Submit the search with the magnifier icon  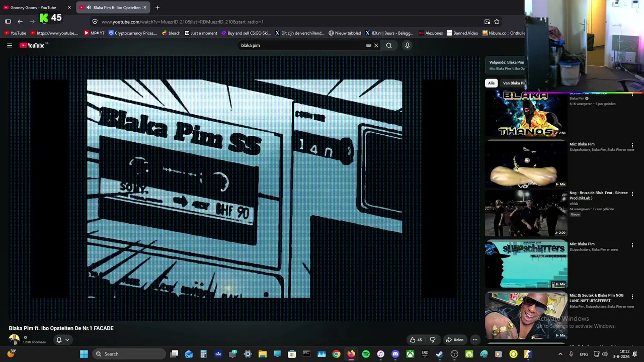point(389,45)
